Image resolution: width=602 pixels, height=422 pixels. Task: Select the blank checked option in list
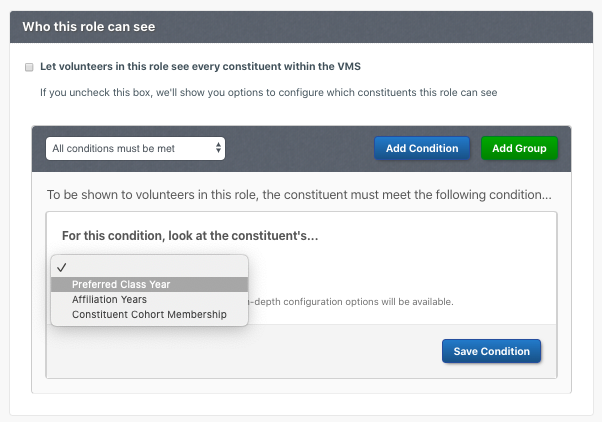click(150, 268)
